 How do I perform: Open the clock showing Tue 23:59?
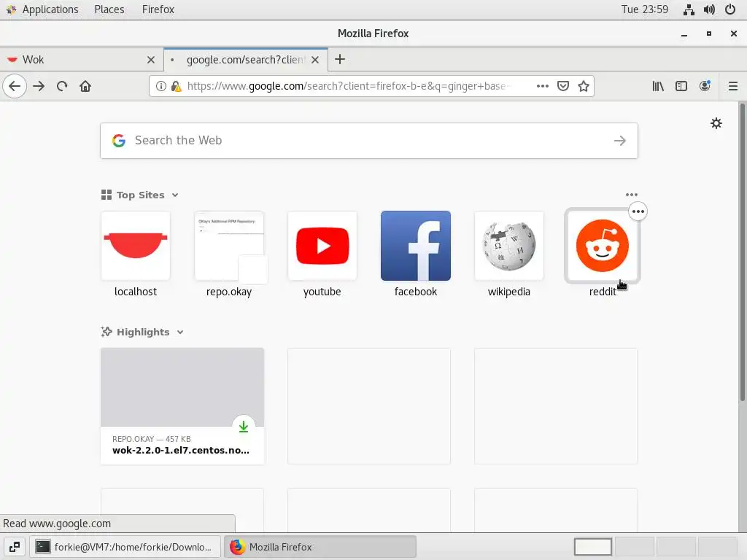645,9
